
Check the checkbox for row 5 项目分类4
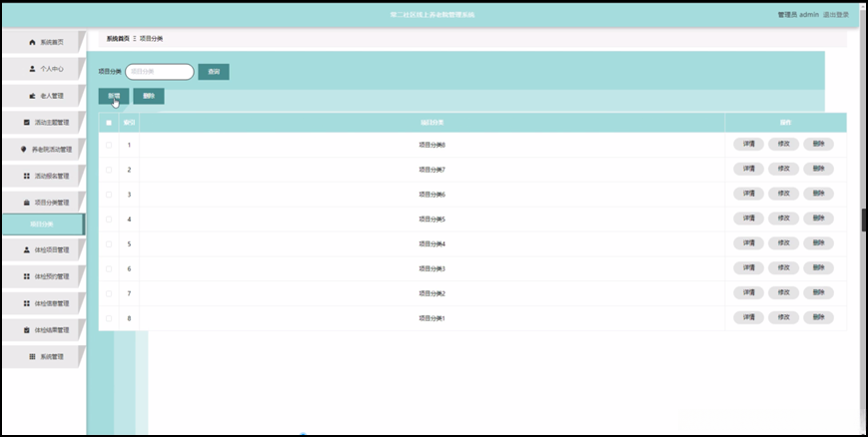tap(109, 244)
